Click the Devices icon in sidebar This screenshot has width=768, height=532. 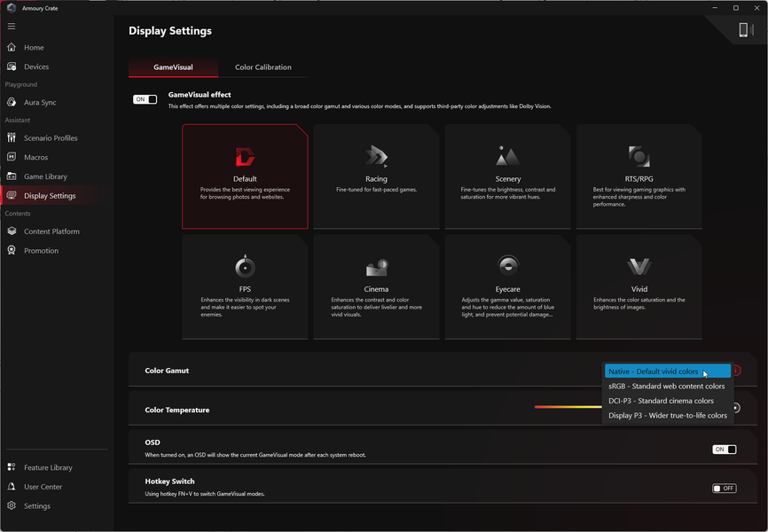tap(12, 66)
